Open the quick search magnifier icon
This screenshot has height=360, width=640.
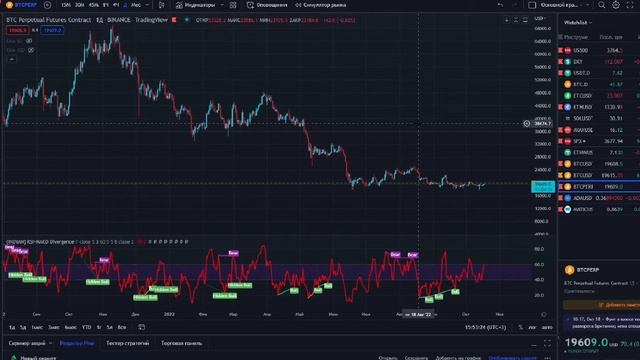click(602, 5)
